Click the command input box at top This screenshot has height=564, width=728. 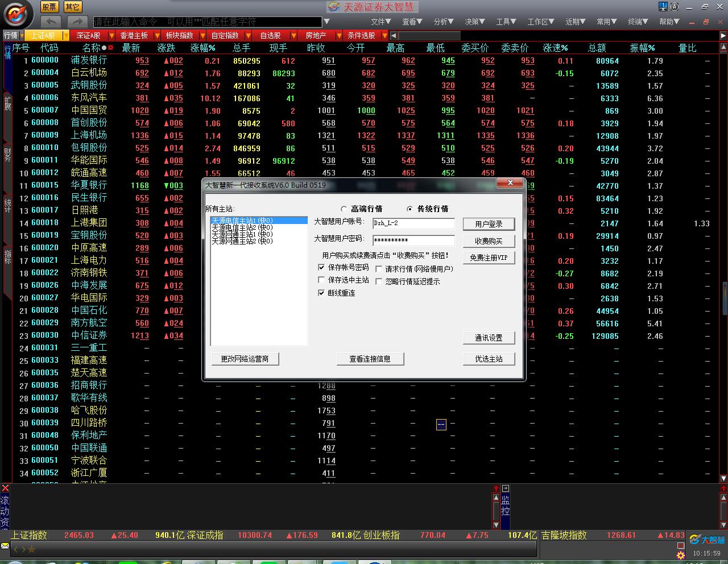click(207, 22)
